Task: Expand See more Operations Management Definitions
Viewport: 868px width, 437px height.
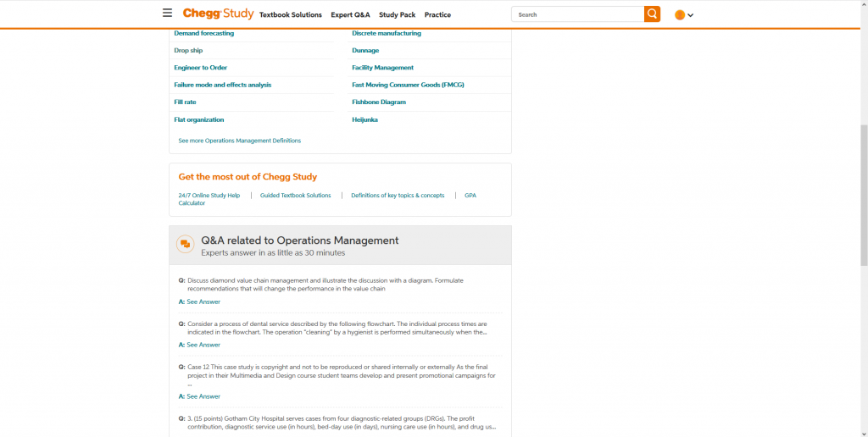Action: click(x=239, y=141)
